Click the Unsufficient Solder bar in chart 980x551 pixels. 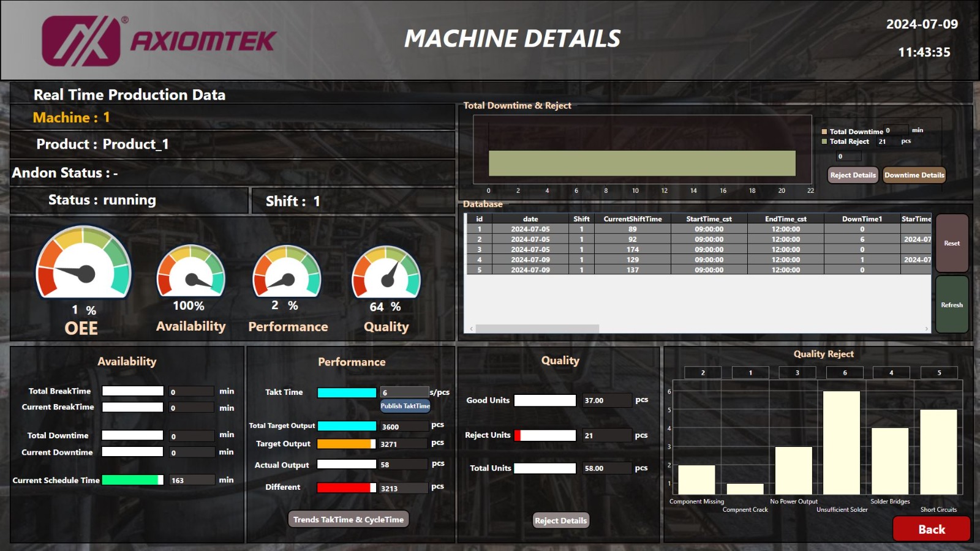point(842,443)
